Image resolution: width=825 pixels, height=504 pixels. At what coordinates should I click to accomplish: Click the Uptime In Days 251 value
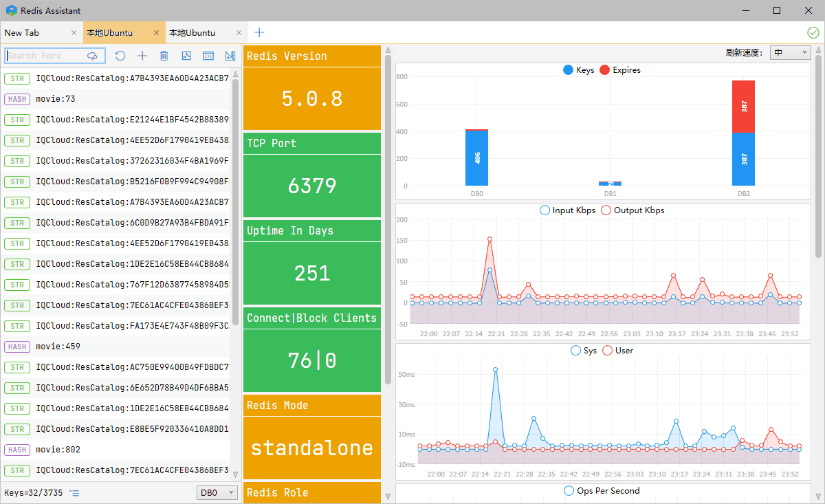[312, 273]
